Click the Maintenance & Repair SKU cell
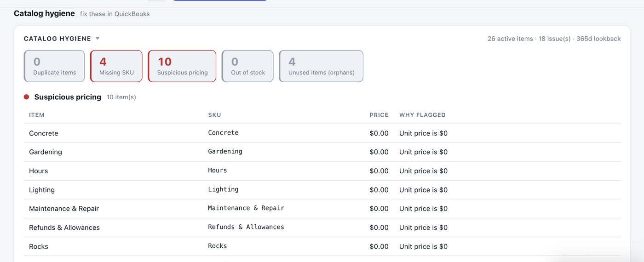644x262 pixels. coord(246,208)
